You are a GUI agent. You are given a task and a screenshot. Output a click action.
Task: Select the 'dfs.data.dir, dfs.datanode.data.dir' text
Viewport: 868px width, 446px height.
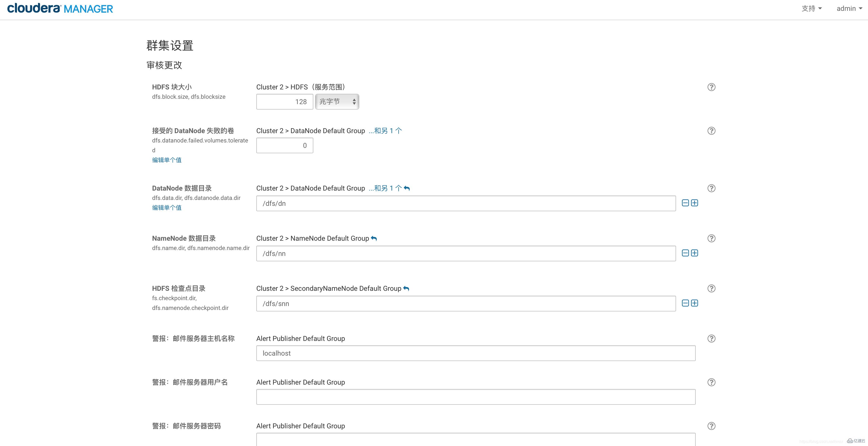pos(196,198)
